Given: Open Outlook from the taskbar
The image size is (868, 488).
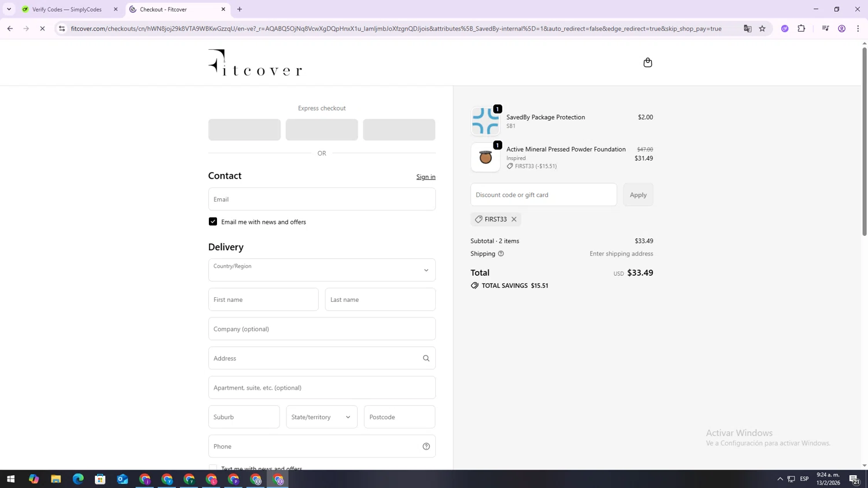Looking at the screenshot, I should click(x=122, y=479).
